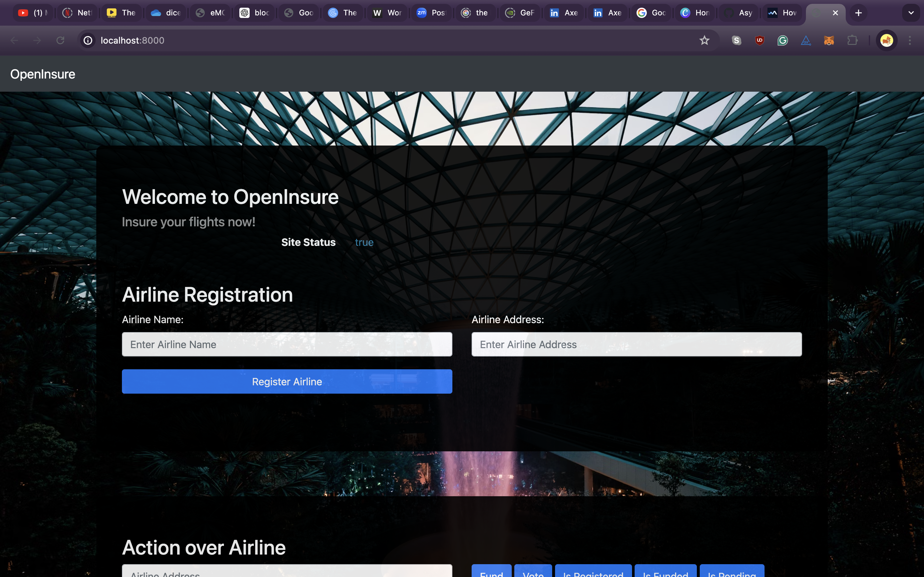Open Chrome three-dot menu
Image resolution: width=924 pixels, height=577 pixels.
click(x=910, y=40)
